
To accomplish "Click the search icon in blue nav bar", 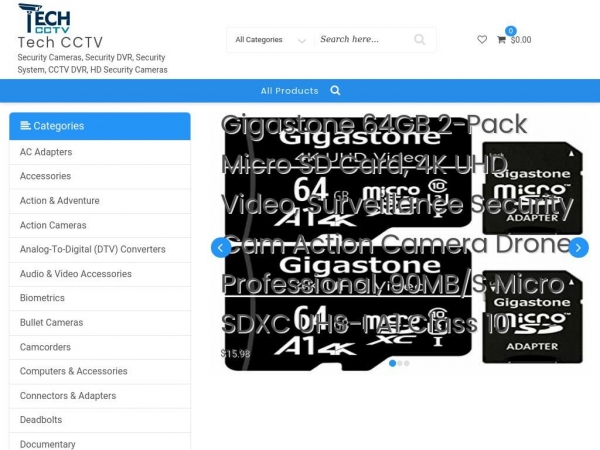I will tap(335, 91).
